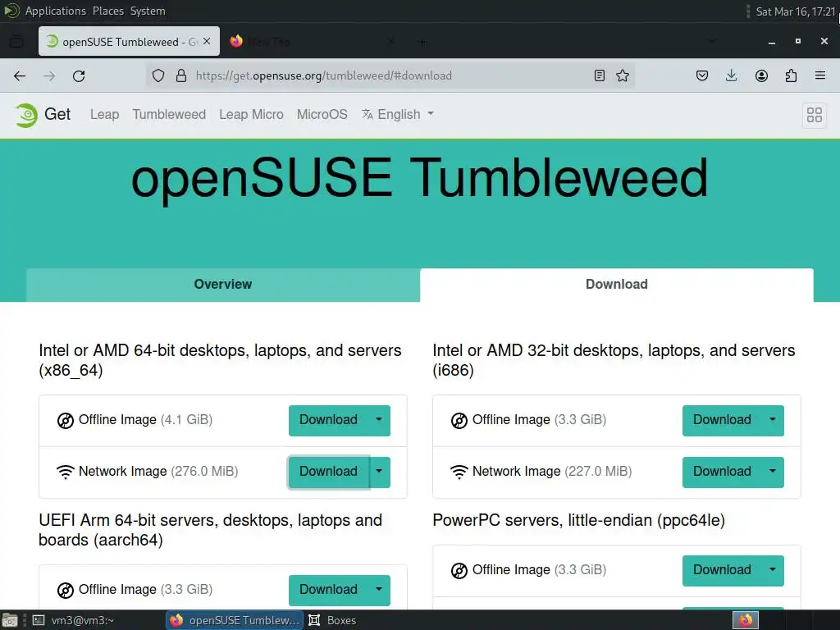The width and height of the screenshot is (840, 630).
Task: Click the language translate icon beside English
Action: [x=367, y=114]
